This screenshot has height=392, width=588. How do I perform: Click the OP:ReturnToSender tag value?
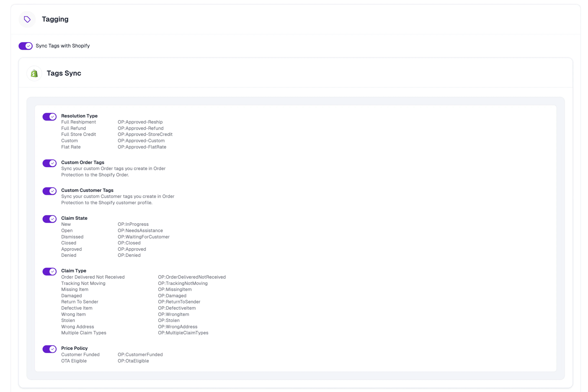tap(179, 302)
